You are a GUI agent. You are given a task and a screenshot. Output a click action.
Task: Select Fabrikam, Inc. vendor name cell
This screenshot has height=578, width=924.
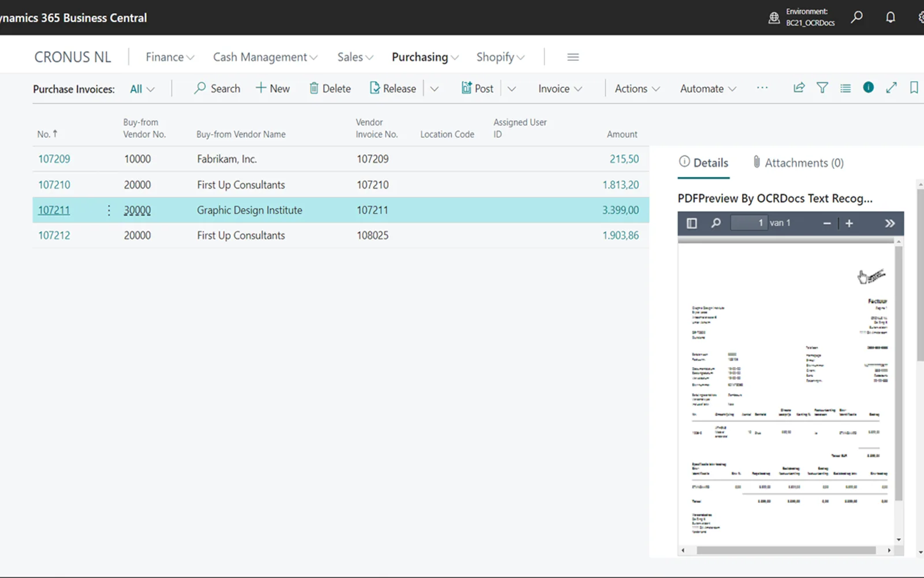tap(227, 159)
